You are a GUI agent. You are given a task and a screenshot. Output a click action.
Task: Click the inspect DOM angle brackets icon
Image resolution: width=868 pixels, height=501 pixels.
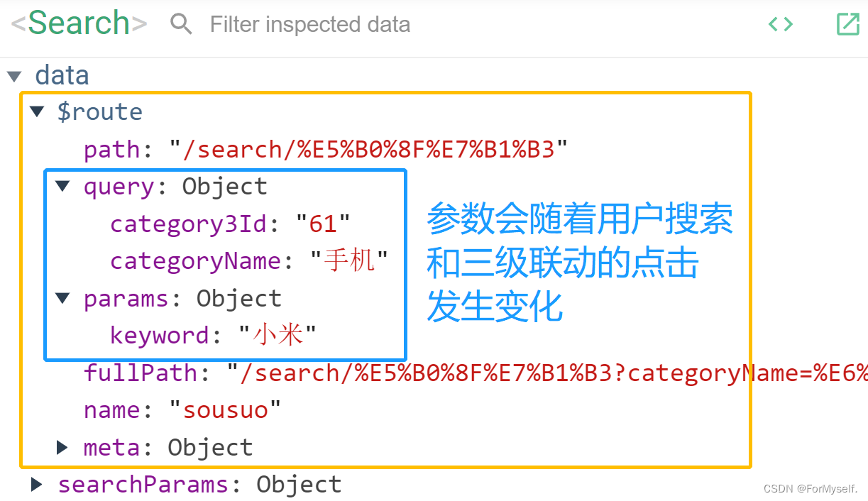click(x=780, y=23)
